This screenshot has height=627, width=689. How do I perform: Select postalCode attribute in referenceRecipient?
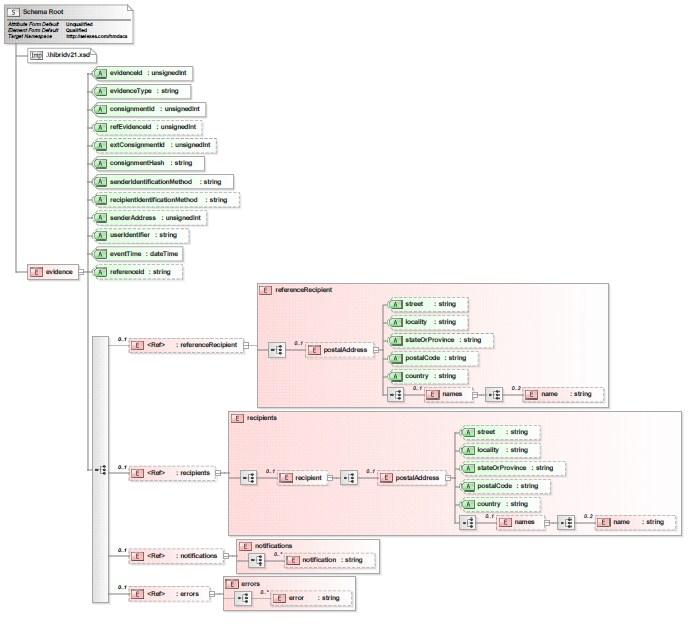point(433,358)
